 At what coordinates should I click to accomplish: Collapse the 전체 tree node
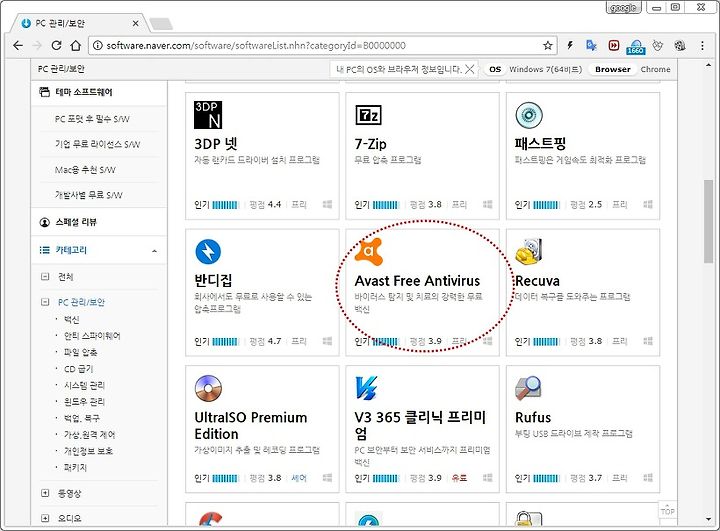click(45, 277)
